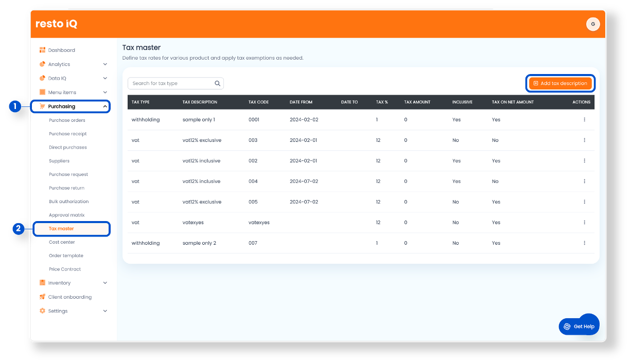Expand the Analytics menu chevron
Screen dimensions: 631x364
tap(105, 64)
